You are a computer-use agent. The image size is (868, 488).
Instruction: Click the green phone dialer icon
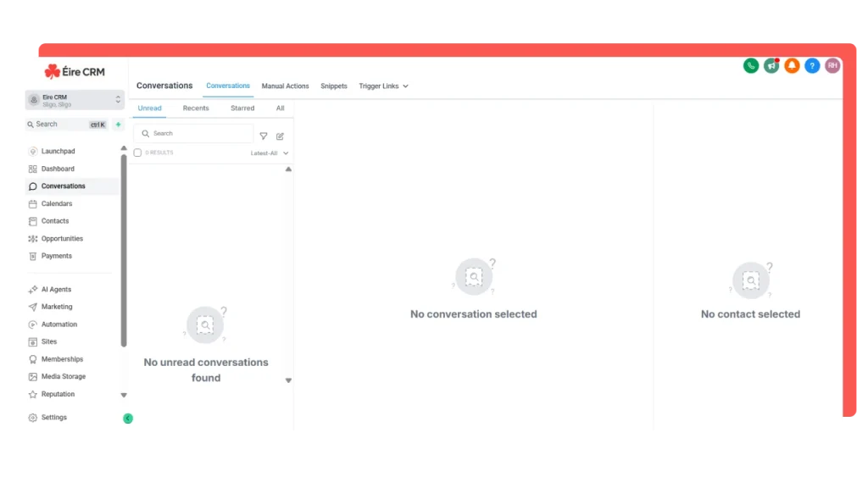point(751,66)
